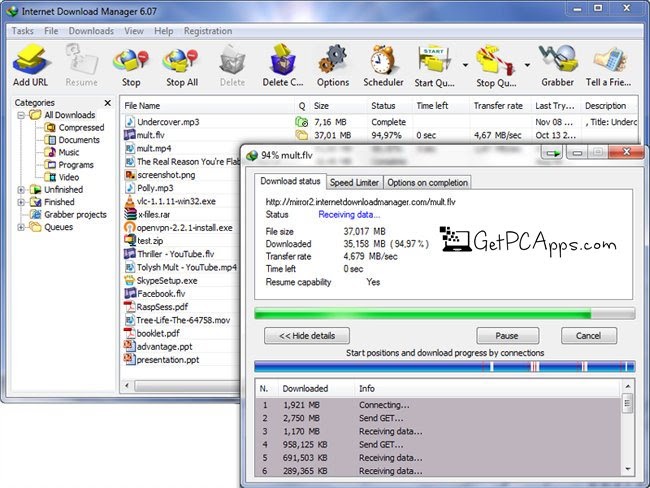Screen dimensions: 650x488
Task: Open the Grabber toolbar icon
Action: tap(557, 61)
